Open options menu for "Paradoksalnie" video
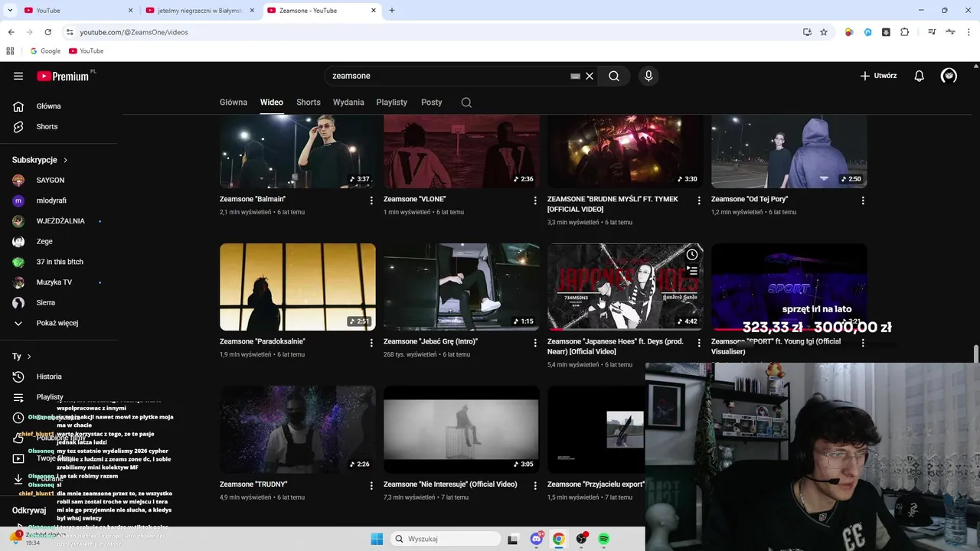The height and width of the screenshot is (551, 980). 371,343
